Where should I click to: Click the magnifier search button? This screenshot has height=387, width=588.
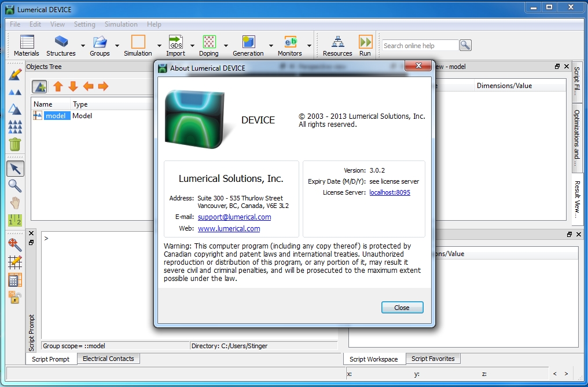(465, 45)
